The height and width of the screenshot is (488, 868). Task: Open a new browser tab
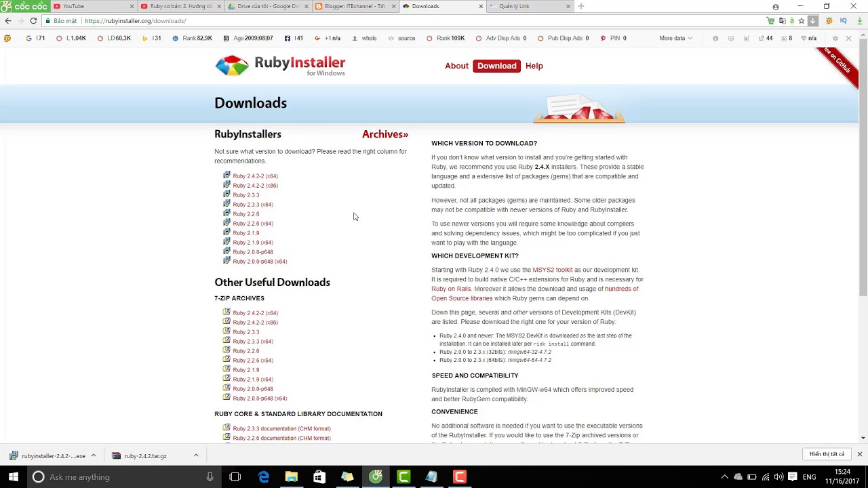coord(581,6)
